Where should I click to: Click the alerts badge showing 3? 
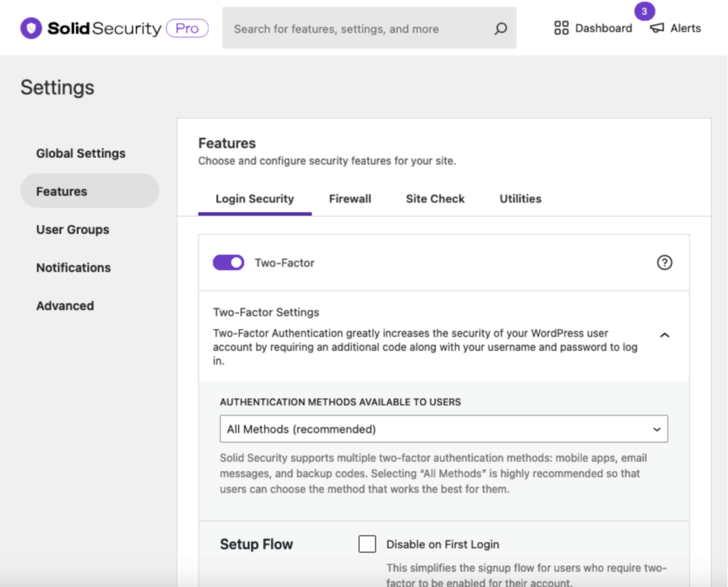pos(644,11)
